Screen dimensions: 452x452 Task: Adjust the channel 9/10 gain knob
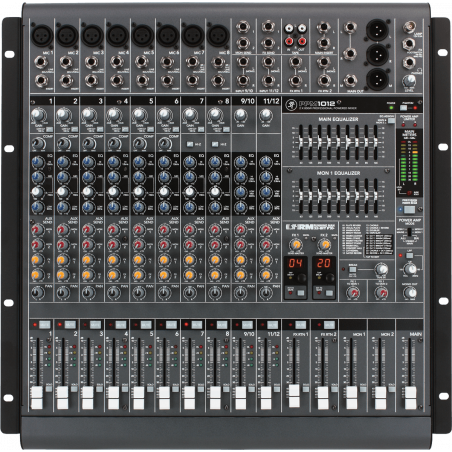240,115
